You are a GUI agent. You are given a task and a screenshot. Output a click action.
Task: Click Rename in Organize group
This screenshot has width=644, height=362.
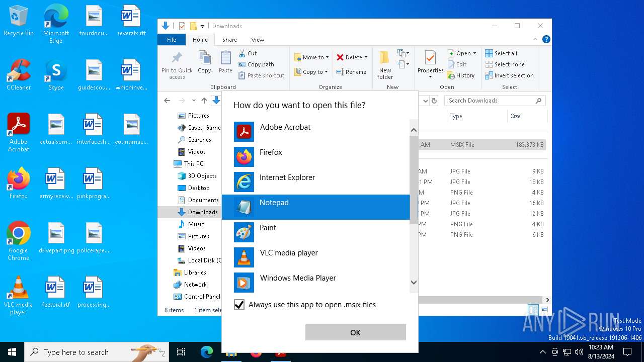tap(351, 72)
